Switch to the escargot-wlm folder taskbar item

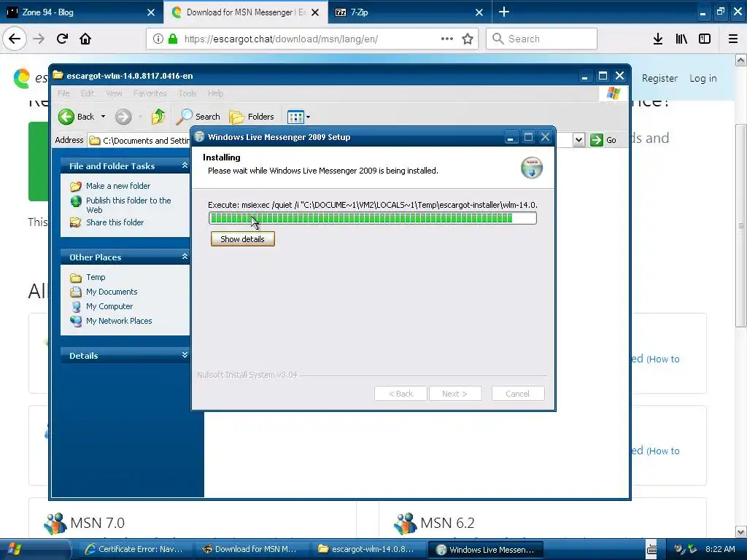[x=367, y=549]
